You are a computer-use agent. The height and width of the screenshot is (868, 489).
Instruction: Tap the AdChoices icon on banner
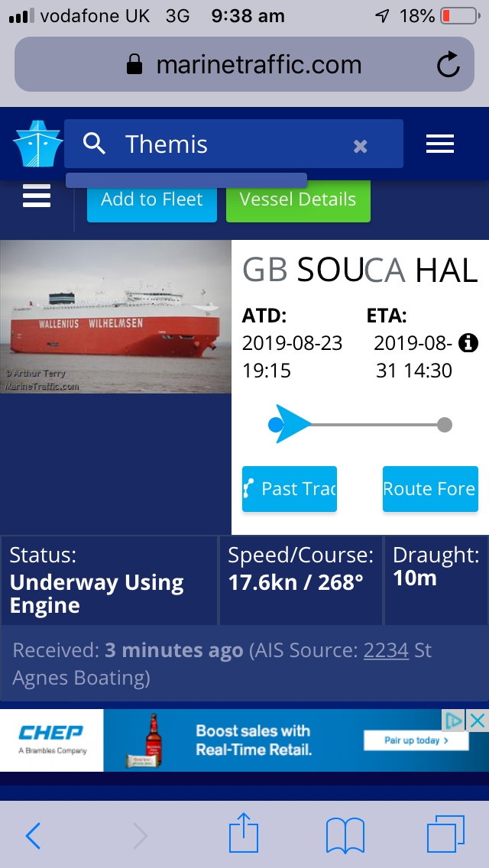click(x=455, y=720)
